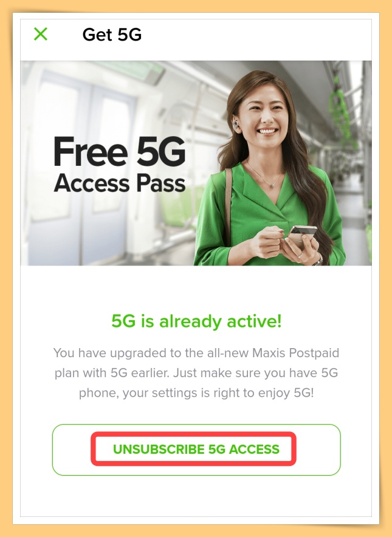
Task: Tap the "5G ACCESS" words in the button
Action: [x=244, y=450]
